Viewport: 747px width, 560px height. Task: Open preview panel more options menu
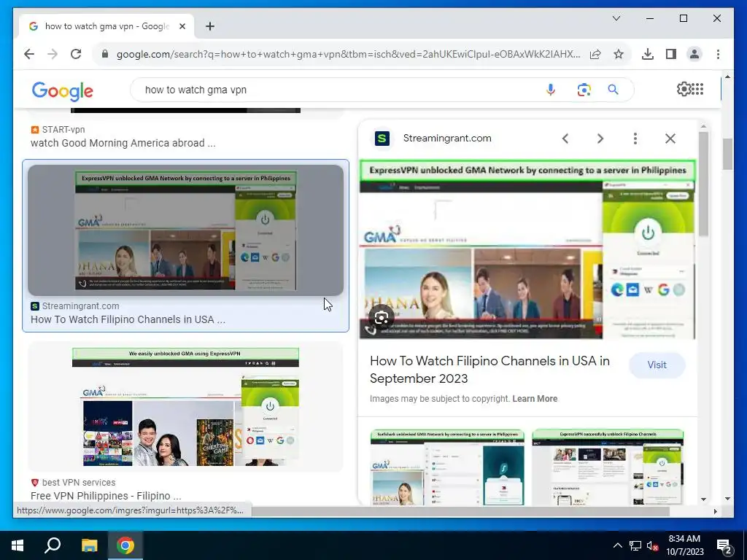[x=635, y=139]
